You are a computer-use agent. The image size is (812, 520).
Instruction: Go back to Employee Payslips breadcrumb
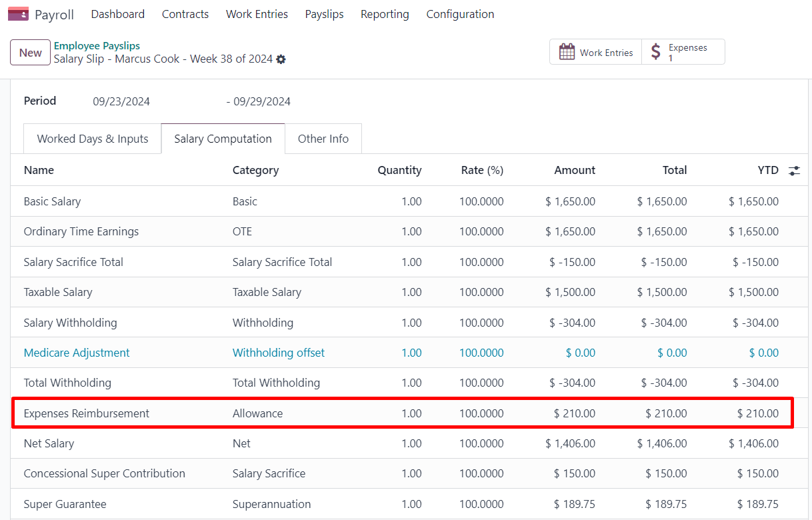[97, 46]
